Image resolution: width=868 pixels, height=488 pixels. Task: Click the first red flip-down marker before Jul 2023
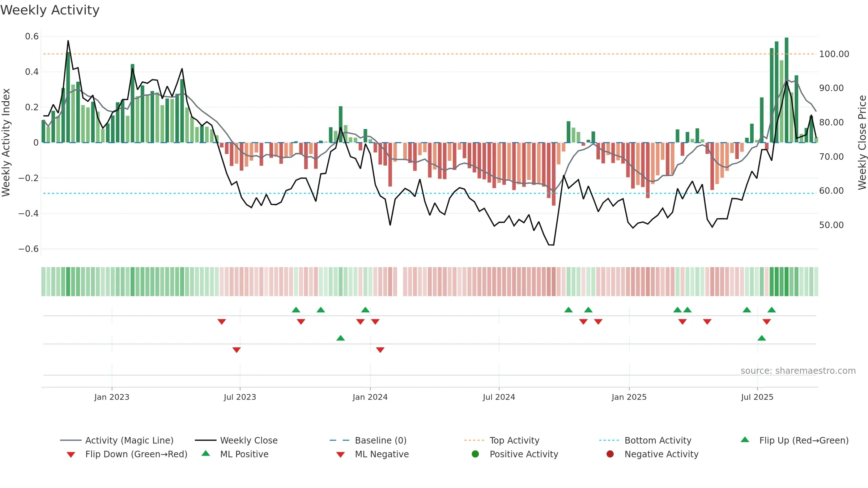click(222, 322)
